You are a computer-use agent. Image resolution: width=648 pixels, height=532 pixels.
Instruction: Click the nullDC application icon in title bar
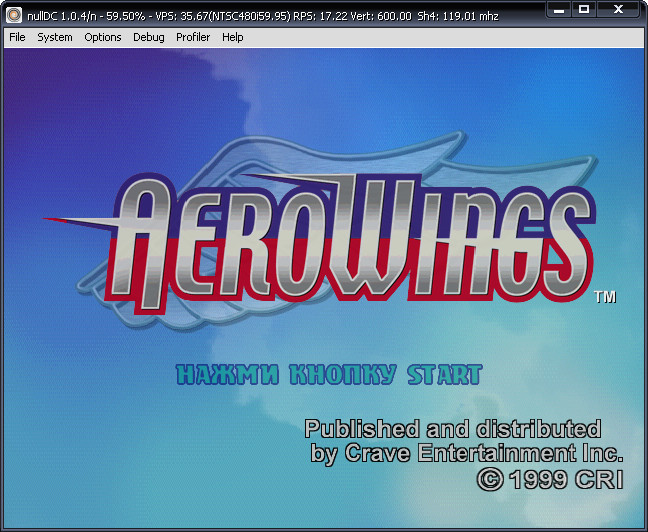tap(14, 16)
